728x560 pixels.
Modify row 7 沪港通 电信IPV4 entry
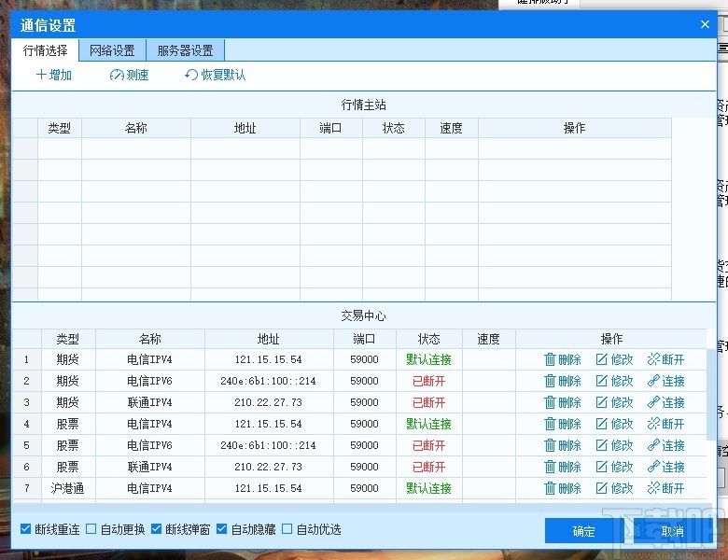[614, 488]
